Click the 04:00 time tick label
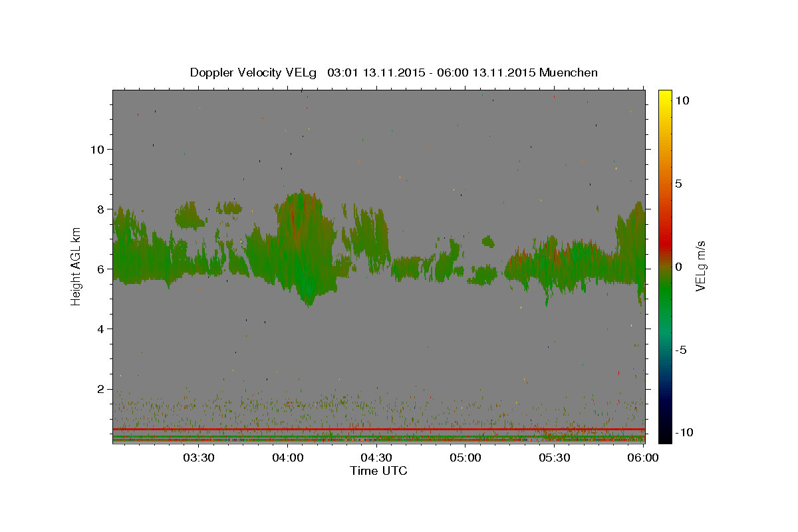 tap(288, 458)
